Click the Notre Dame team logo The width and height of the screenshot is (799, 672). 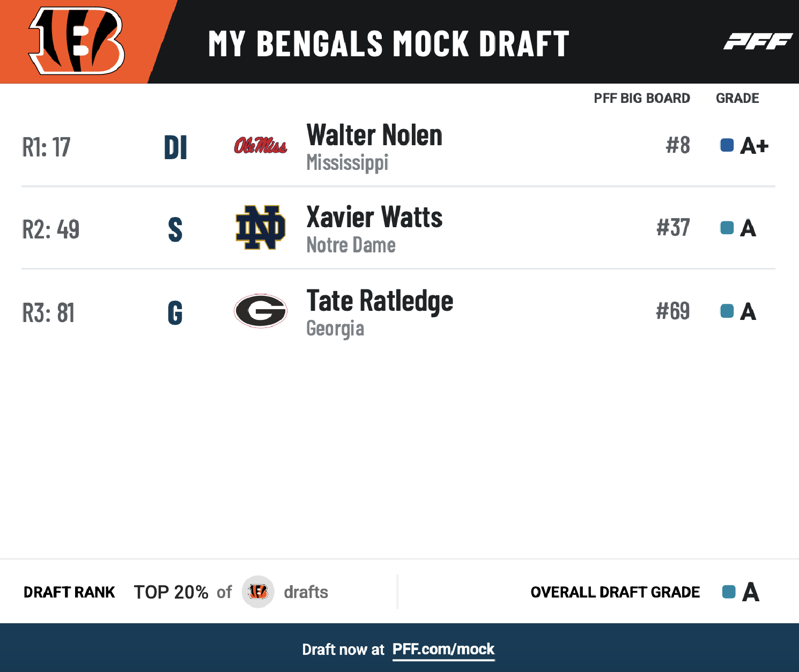coord(261,228)
